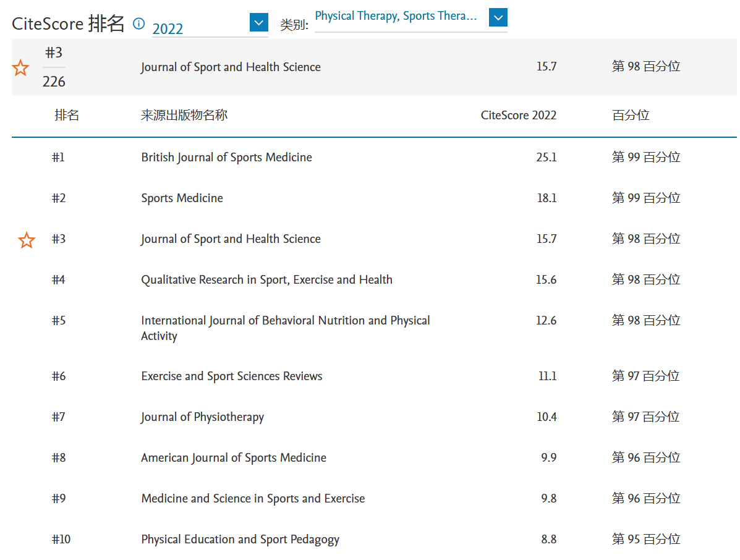The image size is (740, 560).
Task: Click Journal of Sport and Health Science in list
Action: point(231,239)
